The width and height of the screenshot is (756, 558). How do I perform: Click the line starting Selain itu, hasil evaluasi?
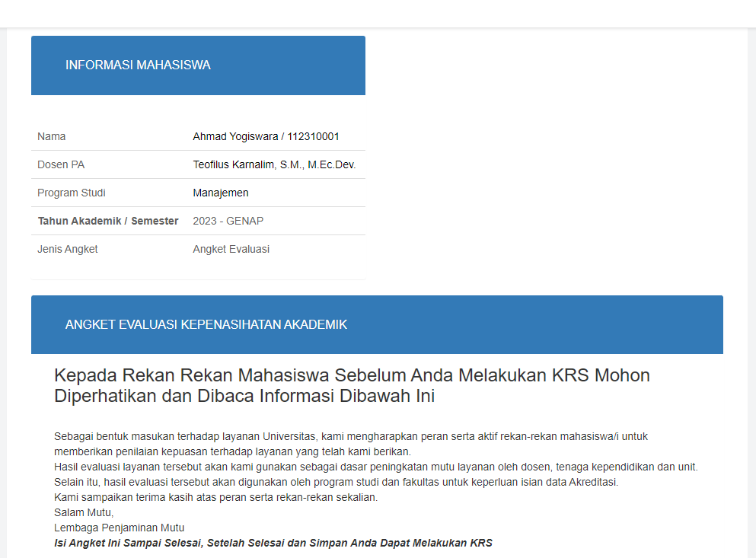tap(336, 483)
